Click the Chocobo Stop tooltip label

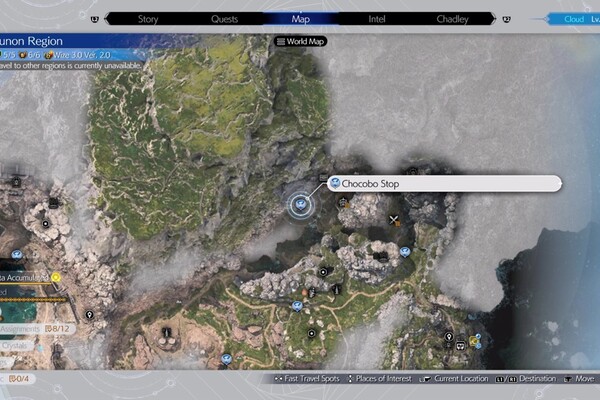[x=445, y=184]
